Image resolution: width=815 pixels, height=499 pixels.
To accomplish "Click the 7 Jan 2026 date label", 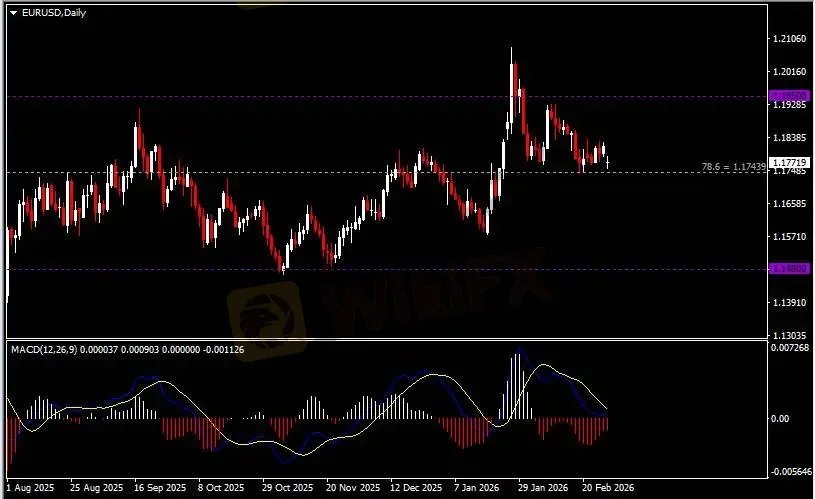I will pos(476,488).
